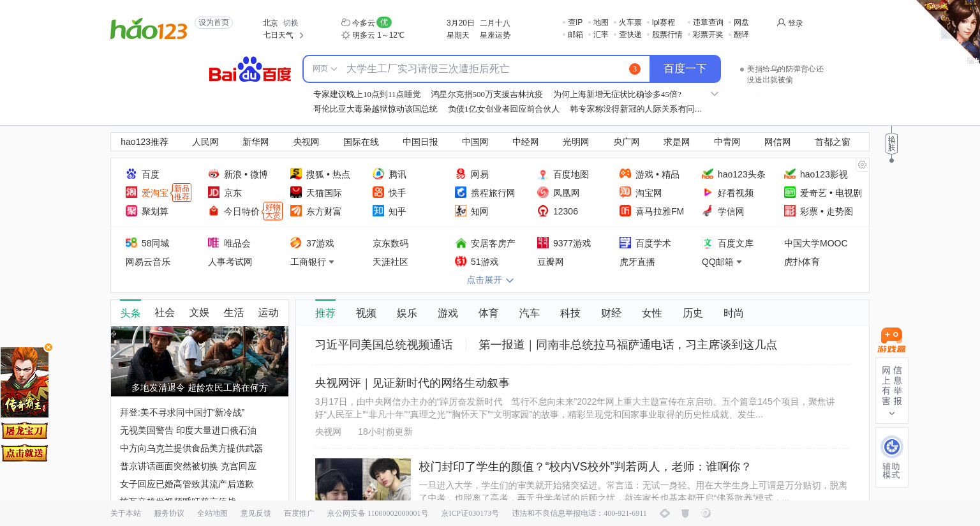Click the hao123 headlines icon
This screenshot has height=526, width=980.
[708, 174]
